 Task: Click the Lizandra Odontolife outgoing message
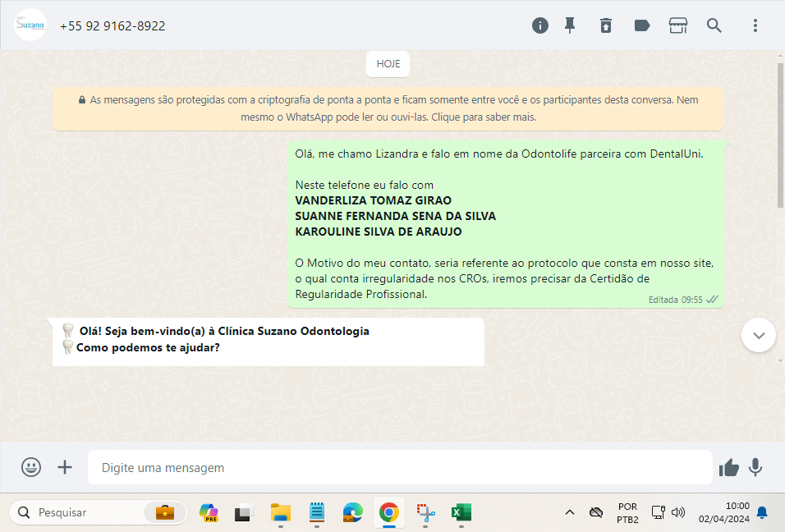pos(506,224)
